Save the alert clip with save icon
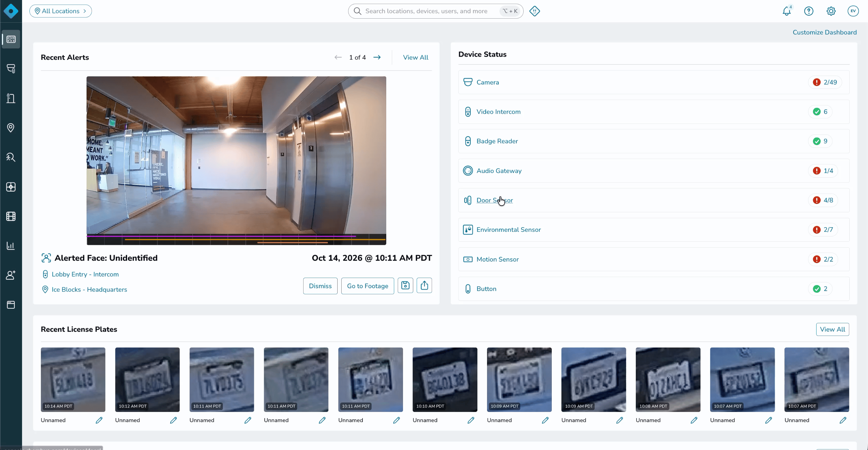The width and height of the screenshot is (868, 450). point(405,285)
